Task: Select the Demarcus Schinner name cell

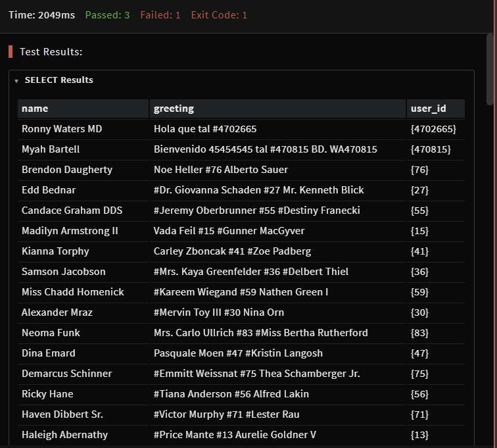Action: pyautogui.click(x=66, y=374)
